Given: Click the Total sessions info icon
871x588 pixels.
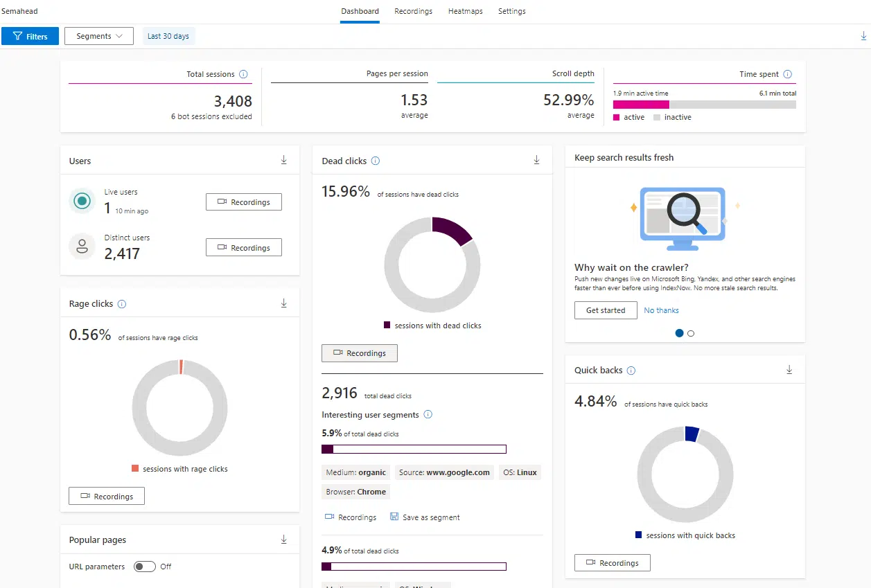Looking at the screenshot, I should pyautogui.click(x=243, y=74).
